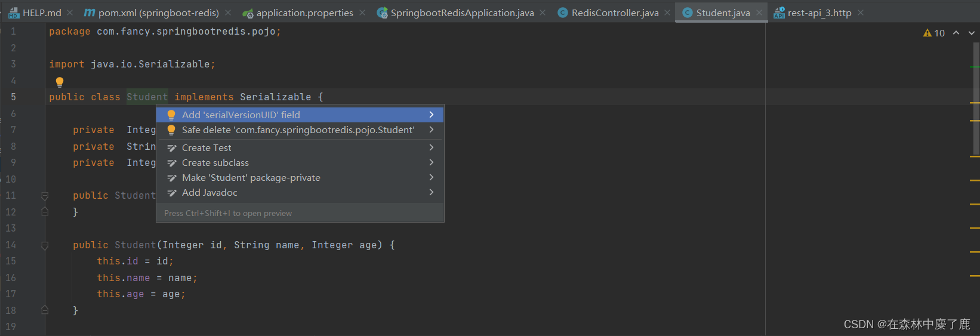Jump to next highlighted error arrow
The height and width of the screenshot is (336, 980).
click(x=972, y=33)
